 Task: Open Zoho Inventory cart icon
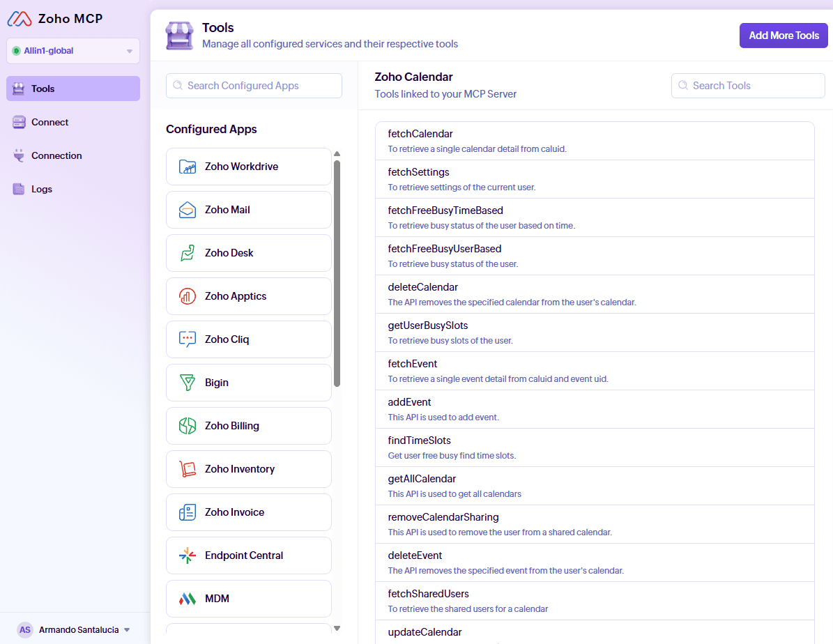[x=188, y=469]
